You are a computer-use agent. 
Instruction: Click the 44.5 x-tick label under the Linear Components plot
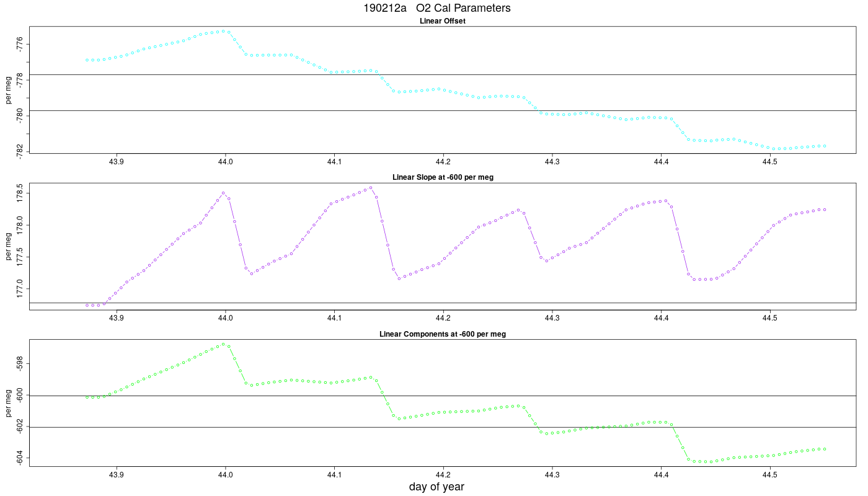(x=769, y=475)
